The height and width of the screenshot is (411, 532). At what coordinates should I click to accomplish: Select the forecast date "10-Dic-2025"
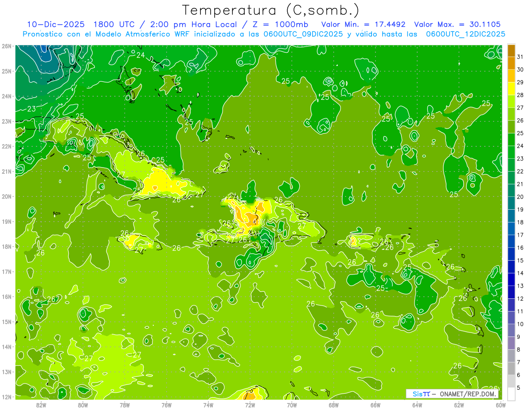click(x=55, y=24)
